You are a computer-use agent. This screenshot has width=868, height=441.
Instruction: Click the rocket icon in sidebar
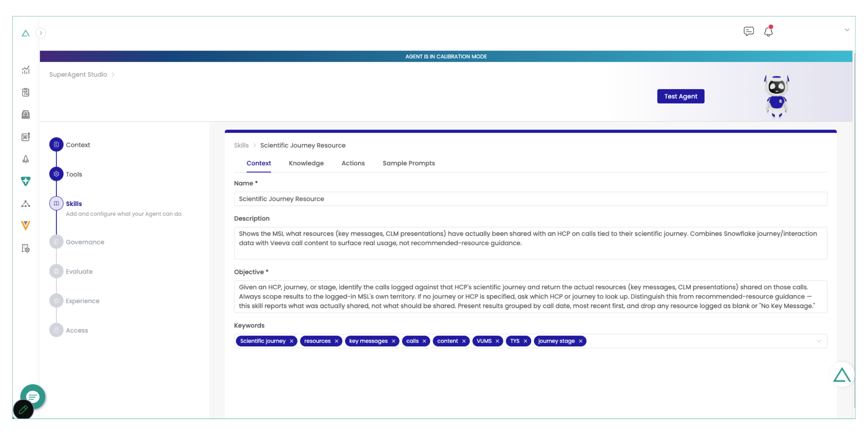26,159
